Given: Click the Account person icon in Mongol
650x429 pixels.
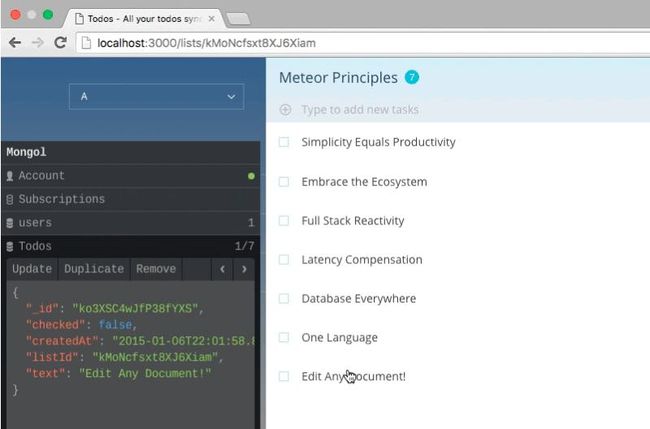Looking at the screenshot, I should [10, 176].
